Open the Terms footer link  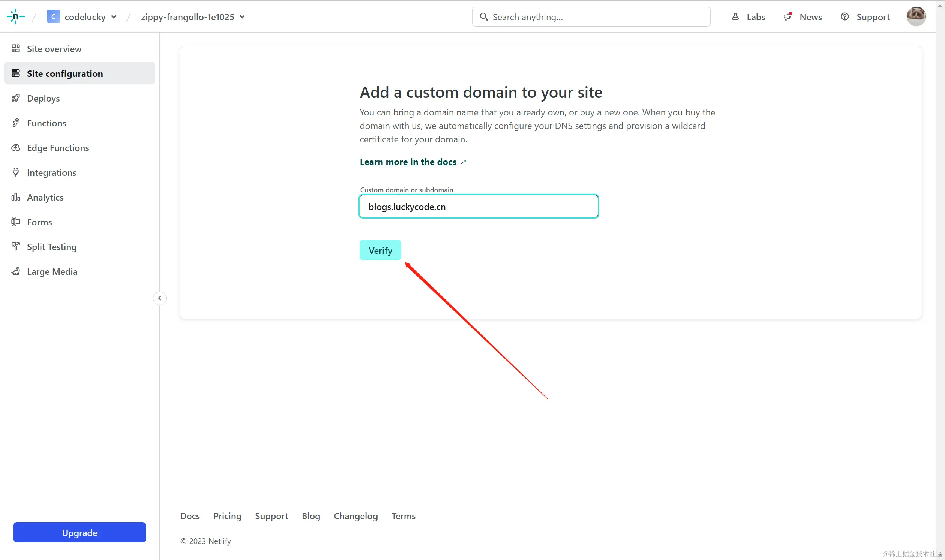[x=403, y=515]
